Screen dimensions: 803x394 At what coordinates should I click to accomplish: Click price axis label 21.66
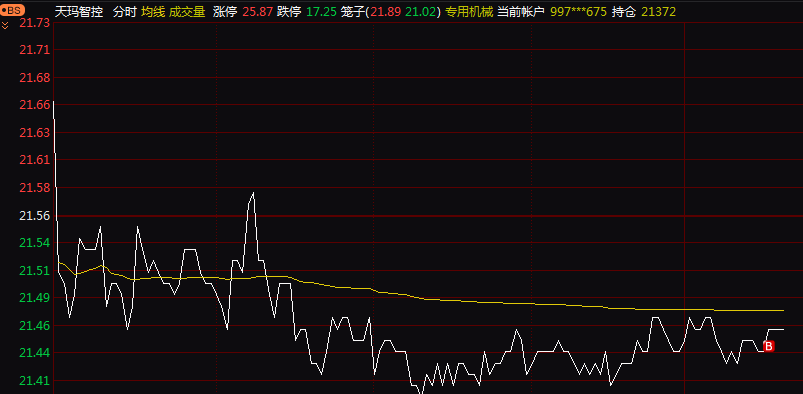35,105
